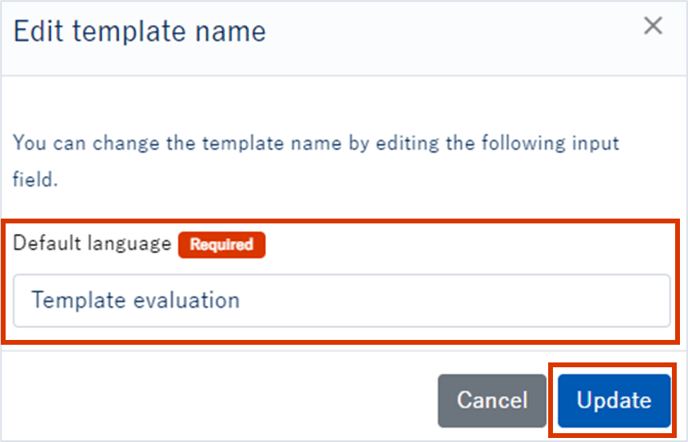The height and width of the screenshot is (442, 688).
Task: Click the word Template in input
Action: coord(78,300)
